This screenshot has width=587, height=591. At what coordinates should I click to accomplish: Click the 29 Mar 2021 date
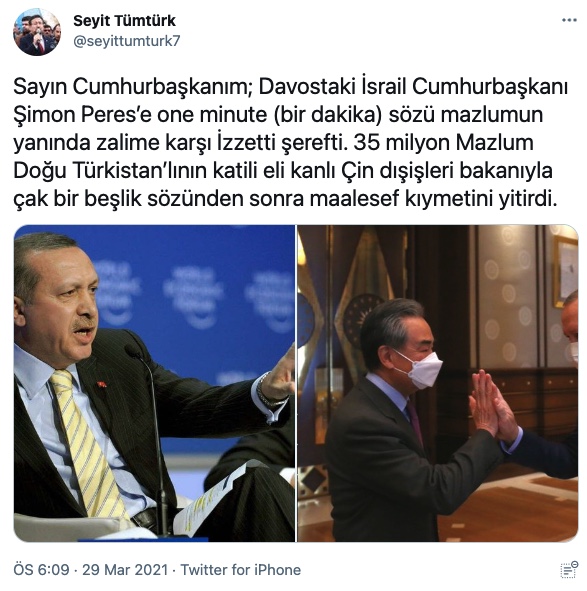tap(125, 570)
